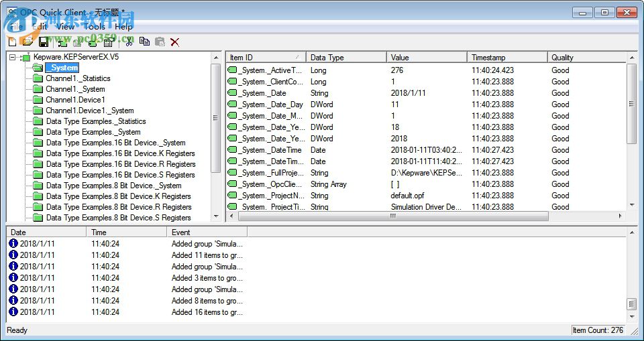Image resolution: width=644 pixels, height=341 pixels.
Task: Click the Timestamp column header
Action: tap(507, 58)
